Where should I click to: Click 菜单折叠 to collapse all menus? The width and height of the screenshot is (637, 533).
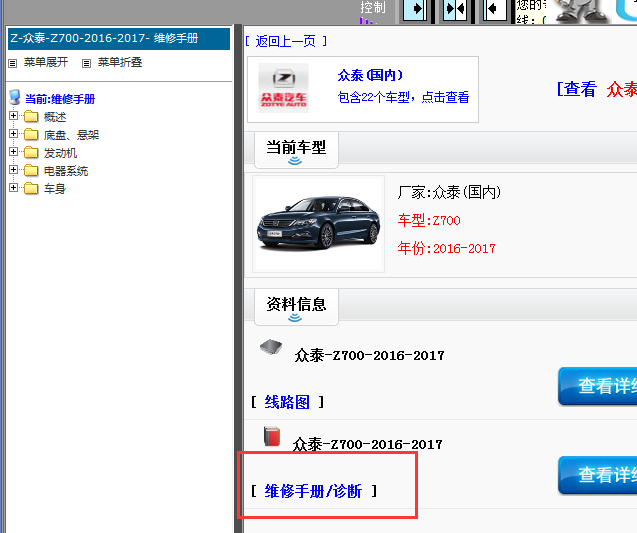(x=120, y=62)
